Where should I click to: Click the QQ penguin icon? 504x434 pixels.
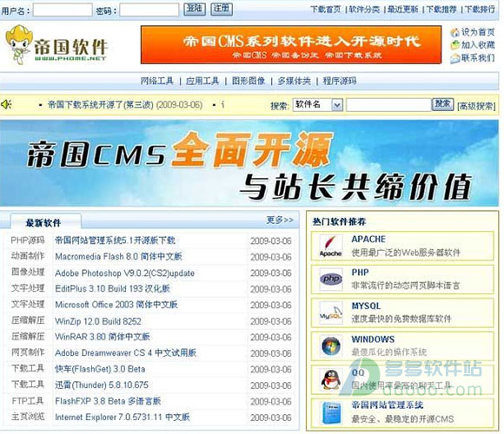point(331,379)
